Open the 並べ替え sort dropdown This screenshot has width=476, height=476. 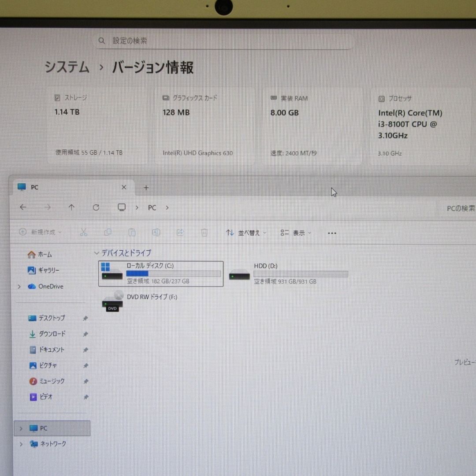(x=245, y=233)
